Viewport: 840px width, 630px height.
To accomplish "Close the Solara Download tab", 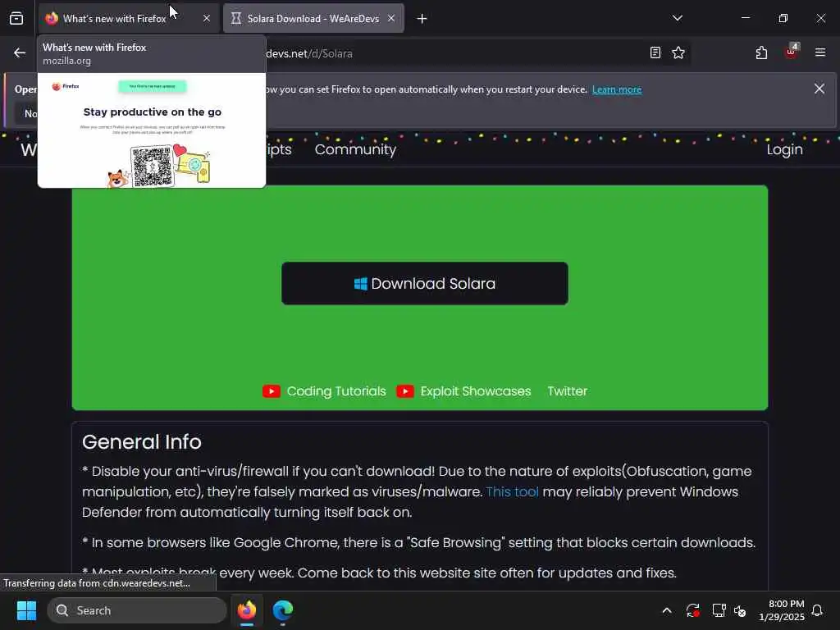I will pyautogui.click(x=391, y=19).
